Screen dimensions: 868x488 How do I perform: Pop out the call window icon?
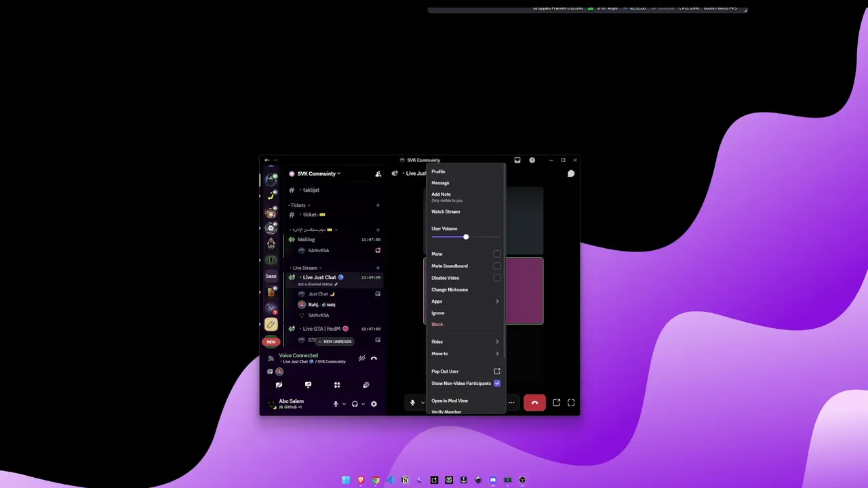(x=556, y=403)
